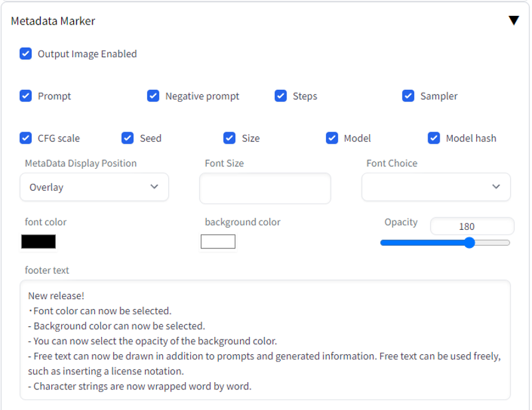Image resolution: width=532 pixels, height=410 pixels.
Task: Toggle the Seed checkbox
Action: [127, 138]
